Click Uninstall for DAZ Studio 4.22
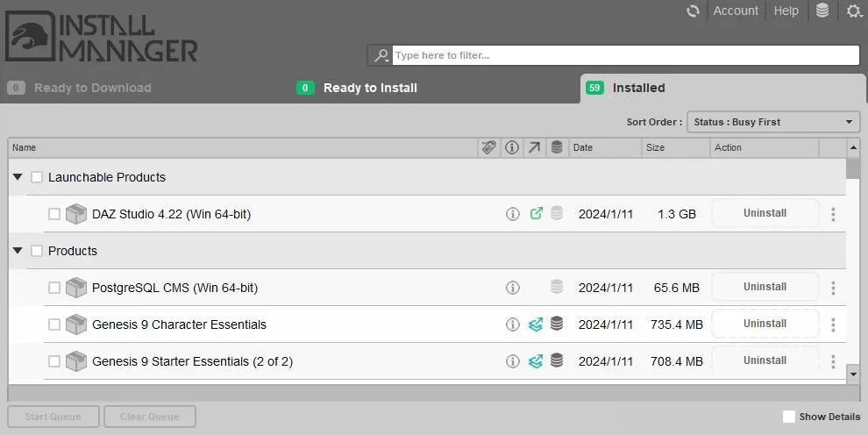The height and width of the screenshot is (435, 868). click(765, 213)
